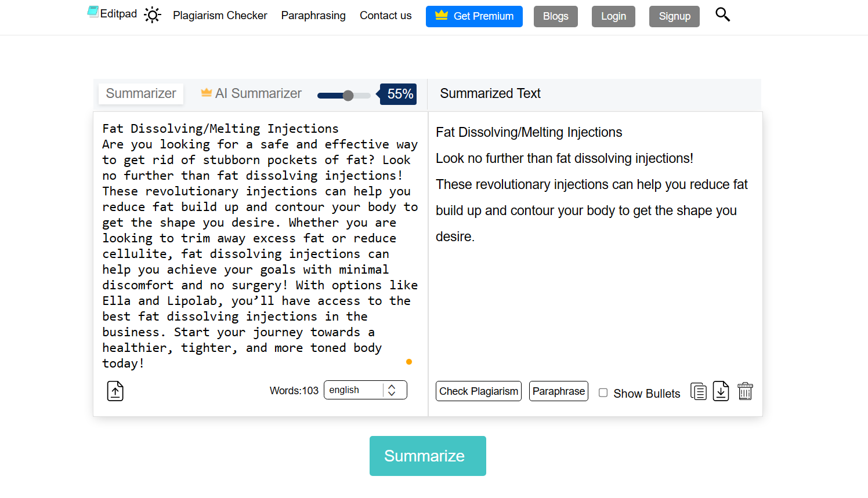Click the upload file icon
The image size is (868, 498).
coord(115,391)
